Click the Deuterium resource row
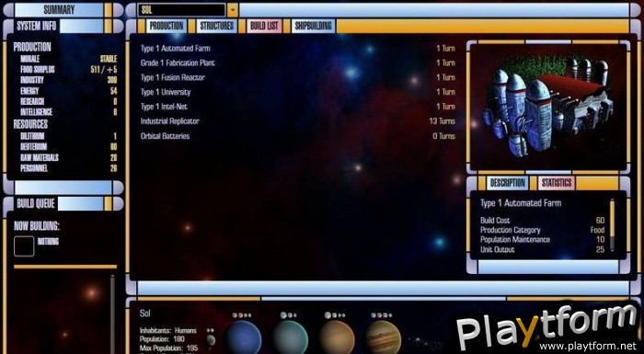Screen dimensions: 644x354 [x=69, y=147]
